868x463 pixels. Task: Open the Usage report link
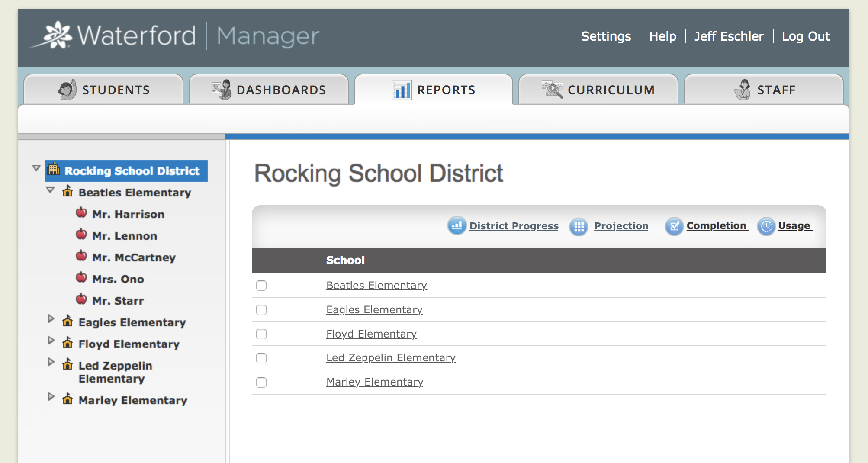(x=794, y=226)
